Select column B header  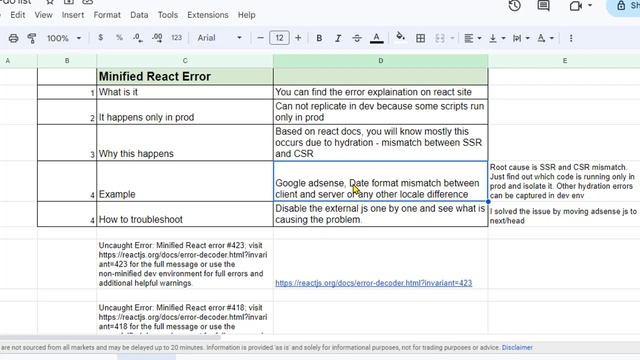click(x=67, y=60)
